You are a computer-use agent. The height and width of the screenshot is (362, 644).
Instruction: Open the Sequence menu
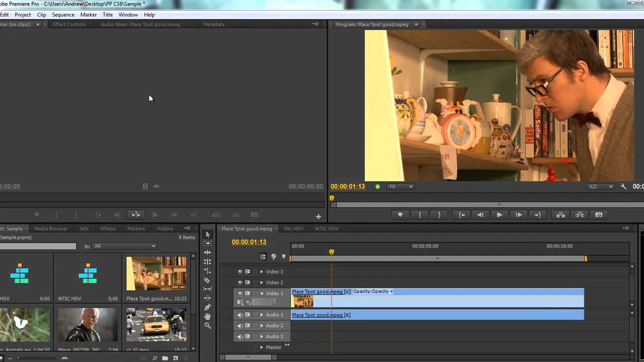click(63, 15)
